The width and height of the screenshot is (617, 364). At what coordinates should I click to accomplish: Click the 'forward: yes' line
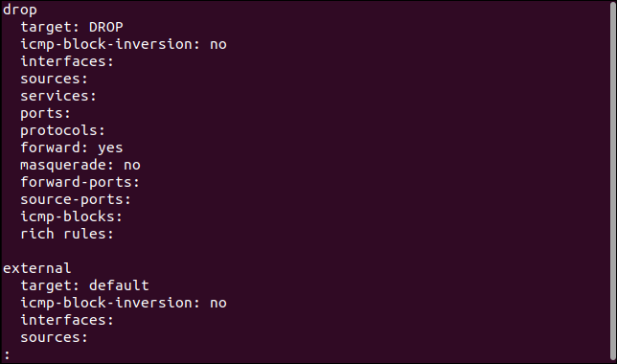(x=72, y=148)
